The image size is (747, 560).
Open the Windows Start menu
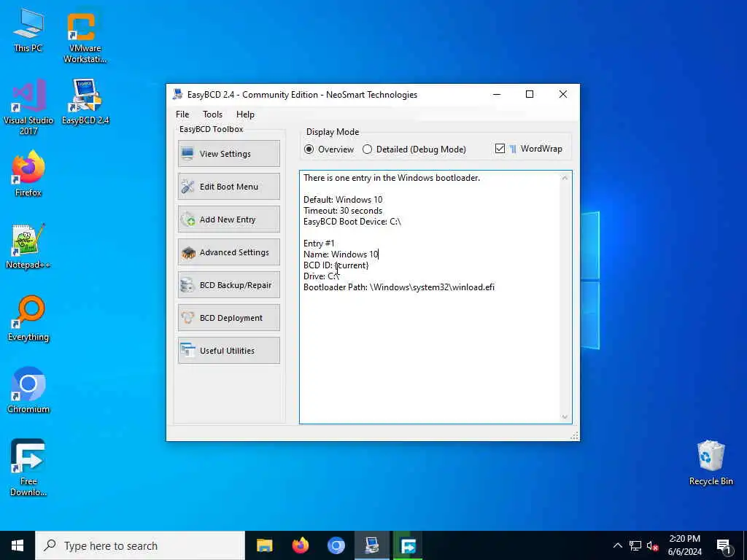[18, 545]
